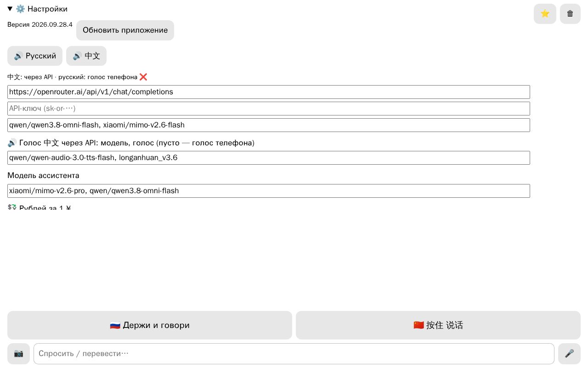Click the qwen3.8-omni-flash, mimo-v2.6-flash models field
The image size is (588, 368).
tap(269, 125)
